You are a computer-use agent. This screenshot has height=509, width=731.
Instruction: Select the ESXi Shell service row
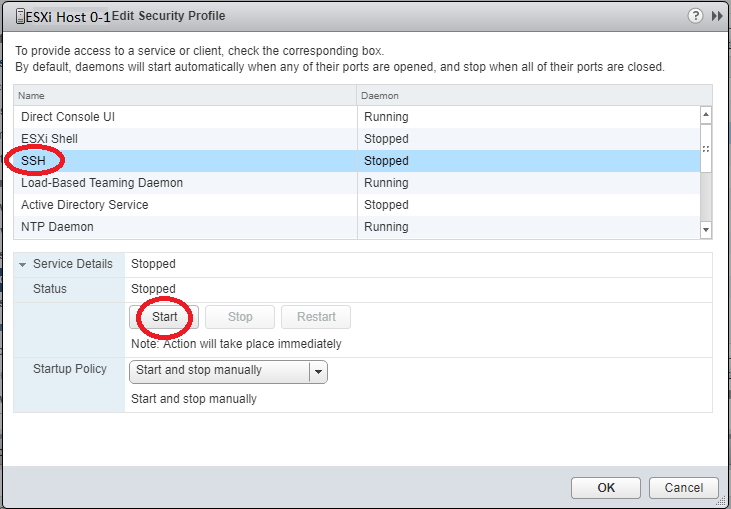click(357, 139)
